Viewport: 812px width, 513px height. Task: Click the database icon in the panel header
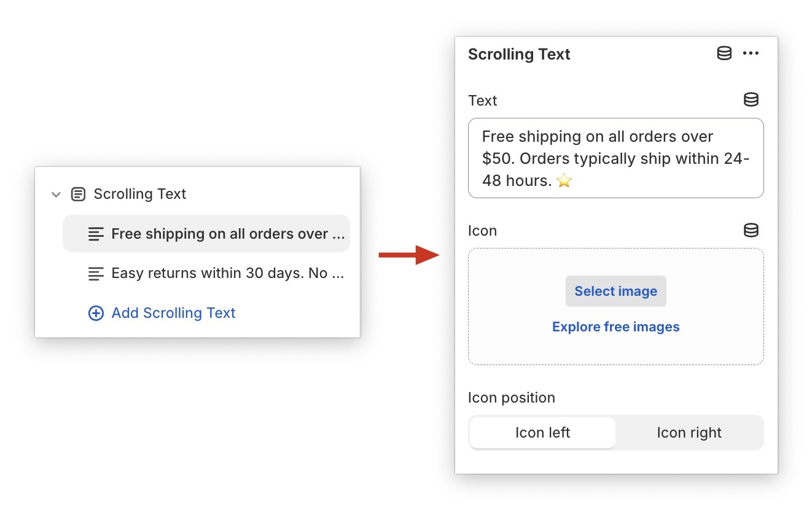[x=724, y=53]
